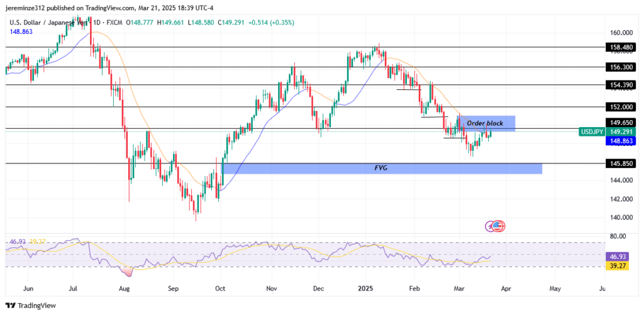
Task: Click the 80.00 RSI scale value
Action: tap(618, 236)
